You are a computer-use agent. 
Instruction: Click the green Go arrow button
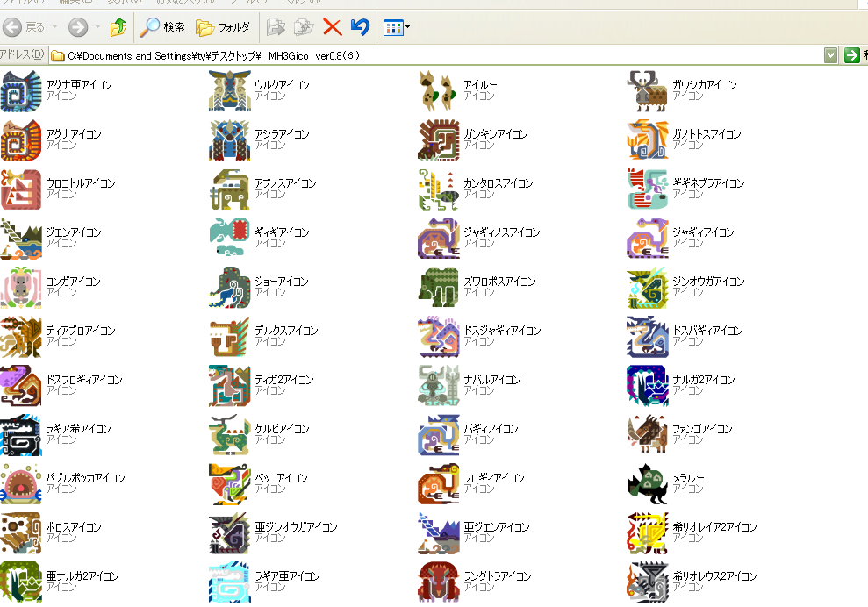[851, 55]
